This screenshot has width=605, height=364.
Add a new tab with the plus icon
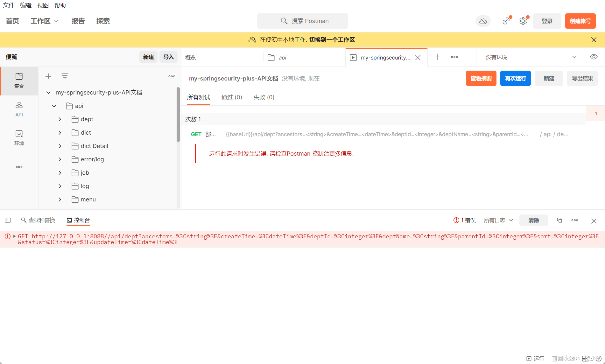[x=437, y=57]
